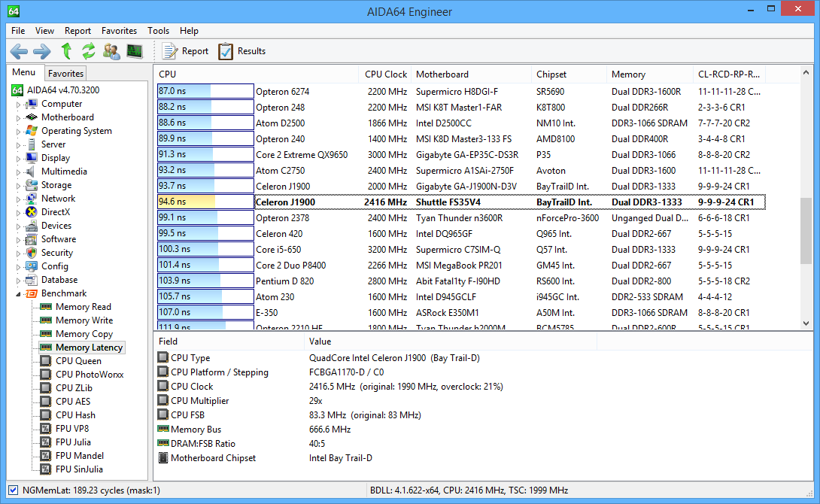
Task: Select the Memory Read benchmark icon
Action: click(x=46, y=306)
